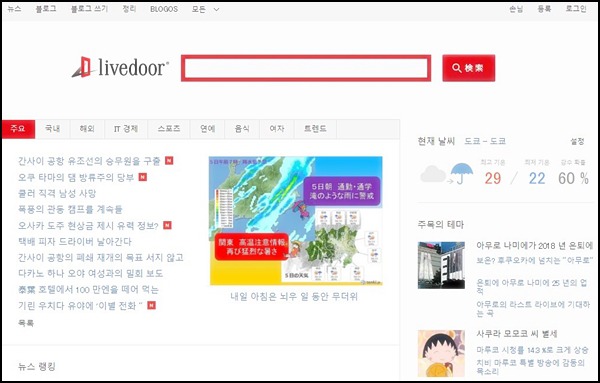Click the red 検索 search button
The image size is (600, 383).
coord(468,68)
